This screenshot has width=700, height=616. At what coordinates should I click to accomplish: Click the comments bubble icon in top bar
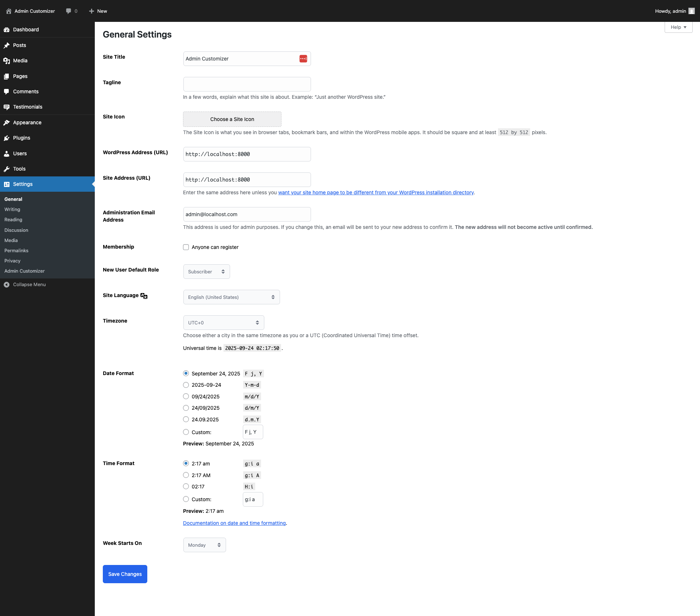(x=69, y=11)
